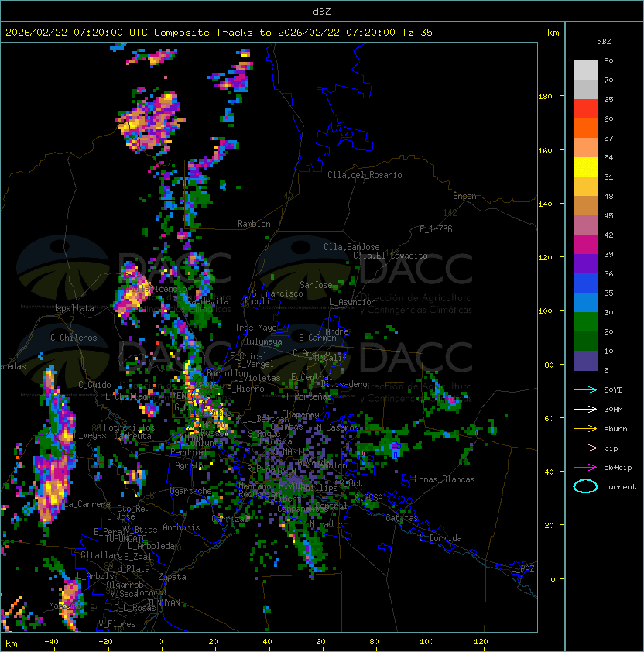
Task: Click the 'Potrerillos' map label
Action: point(129,427)
